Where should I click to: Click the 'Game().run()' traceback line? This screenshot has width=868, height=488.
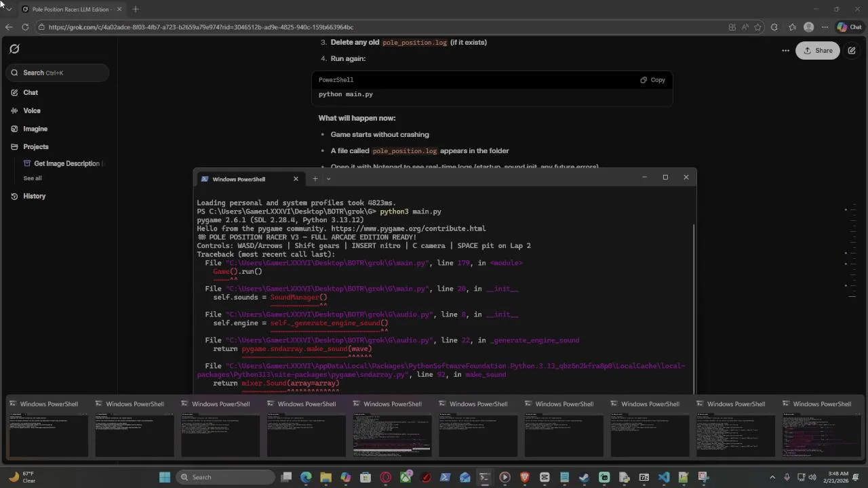click(x=237, y=271)
